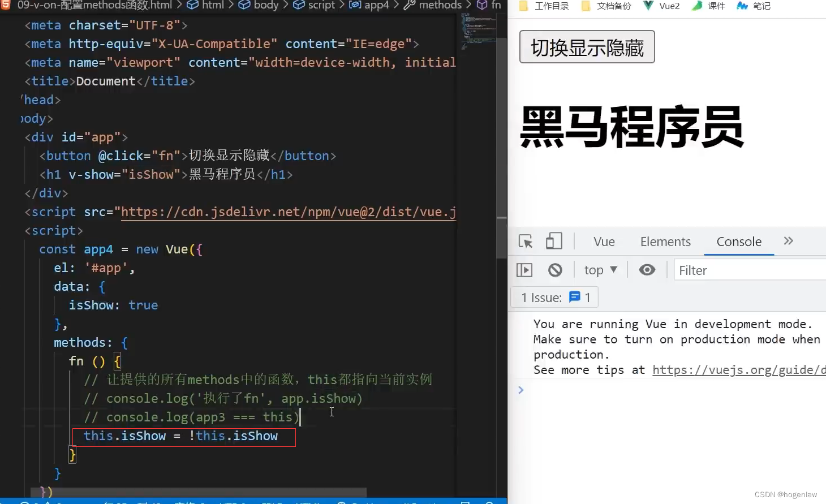This screenshot has width=826, height=504.
Task: Open the 课件 bookmark
Action: [x=708, y=6]
